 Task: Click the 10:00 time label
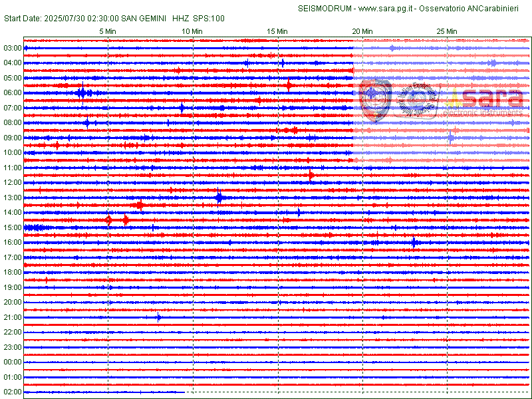pyautogui.click(x=13, y=153)
